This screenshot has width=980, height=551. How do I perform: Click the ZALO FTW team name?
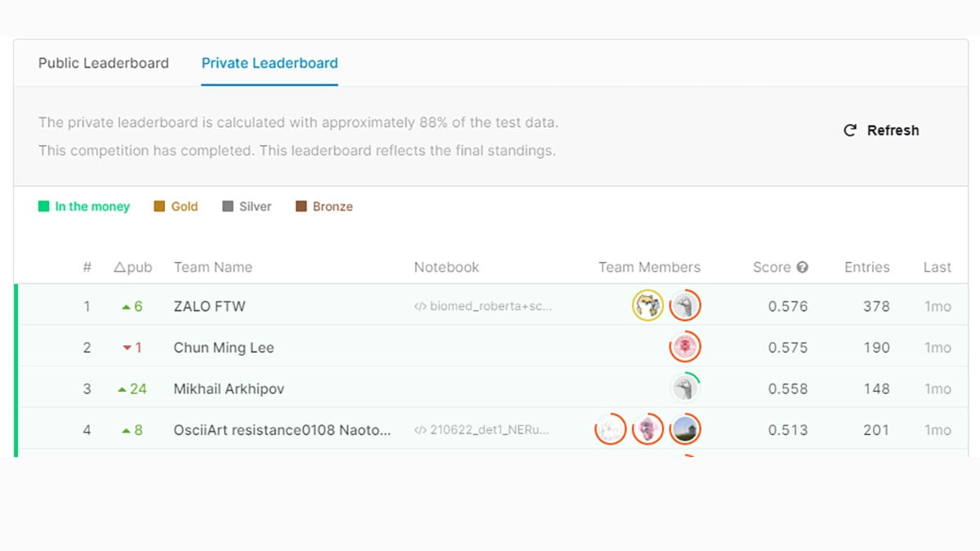click(x=209, y=306)
